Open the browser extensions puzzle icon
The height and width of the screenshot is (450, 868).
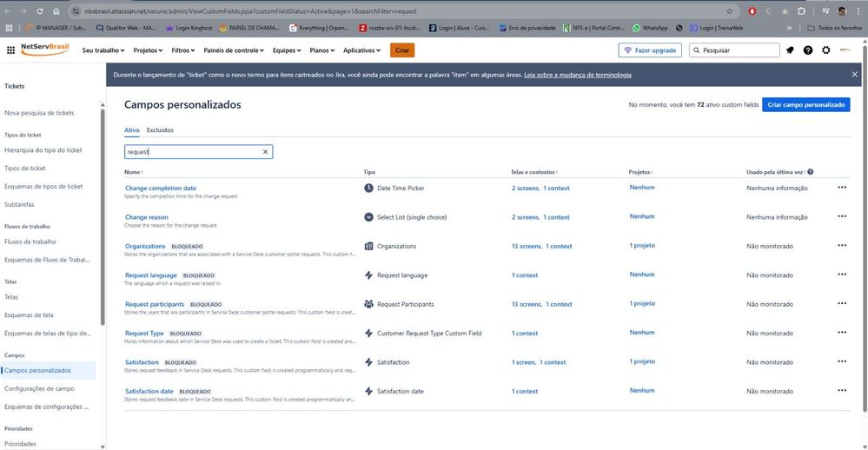801,11
